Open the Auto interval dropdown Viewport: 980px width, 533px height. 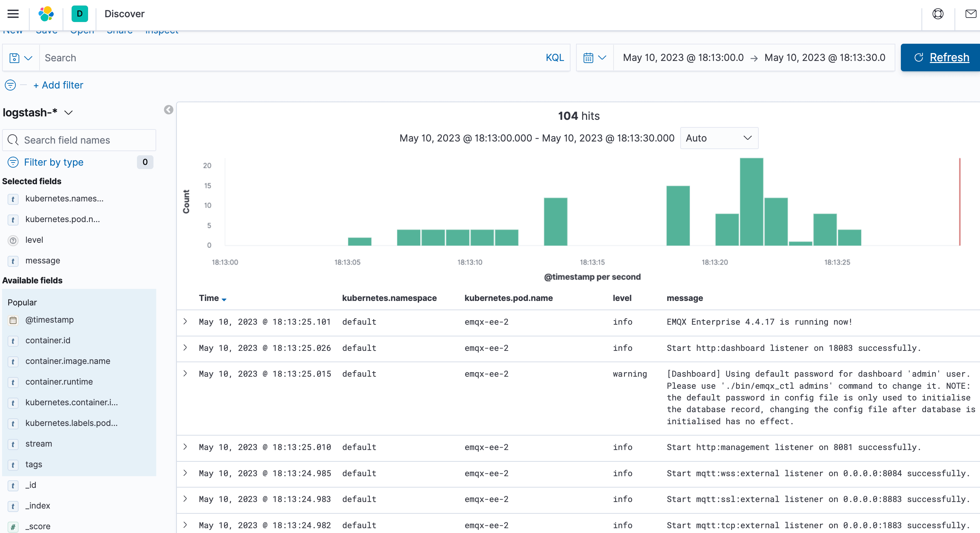(x=718, y=138)
